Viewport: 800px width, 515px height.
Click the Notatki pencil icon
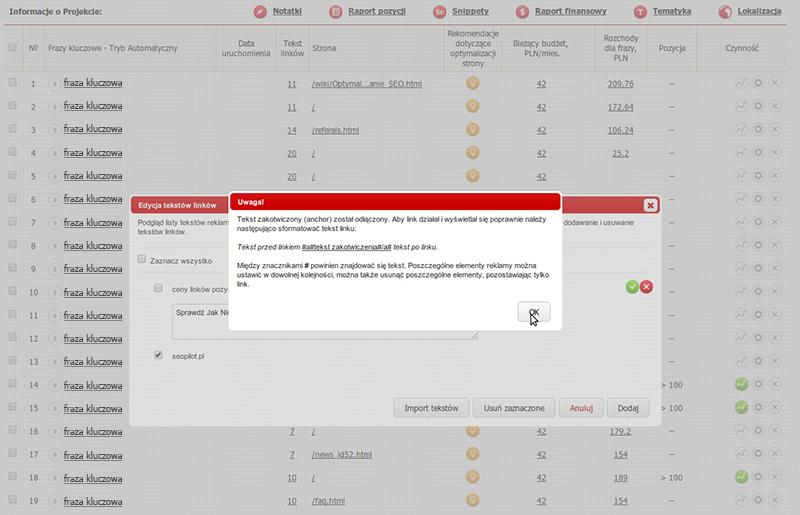coord(260,12)
